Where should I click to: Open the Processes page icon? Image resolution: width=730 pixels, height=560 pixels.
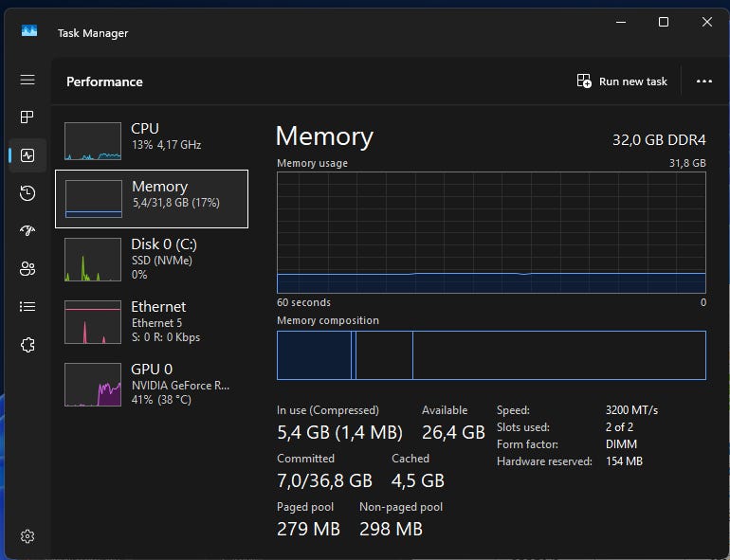27,117
